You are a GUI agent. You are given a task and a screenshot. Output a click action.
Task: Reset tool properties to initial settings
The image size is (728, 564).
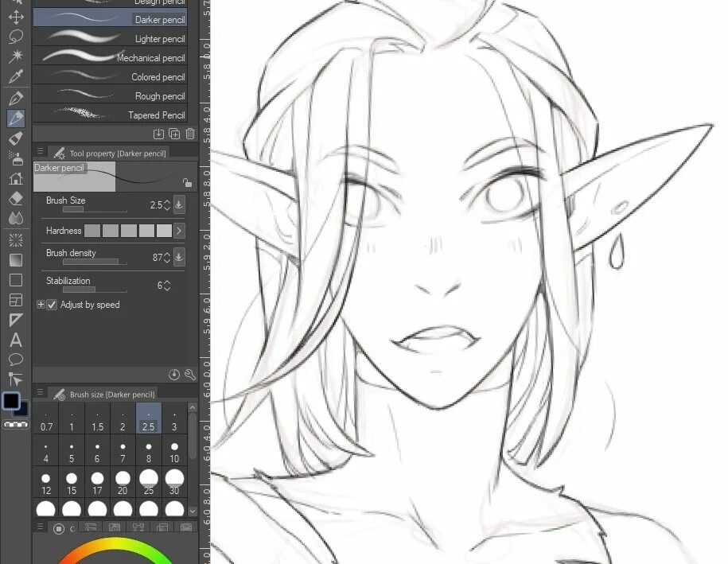(173, 375)
